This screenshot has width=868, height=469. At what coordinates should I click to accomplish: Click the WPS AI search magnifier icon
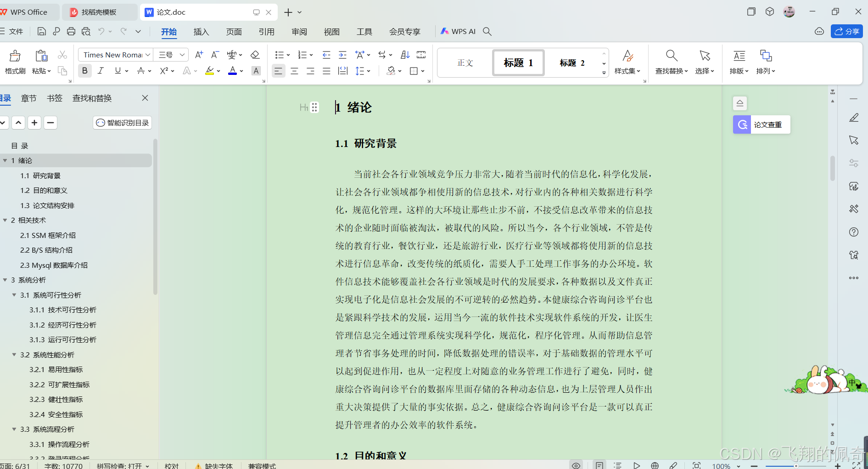point(487,31)
